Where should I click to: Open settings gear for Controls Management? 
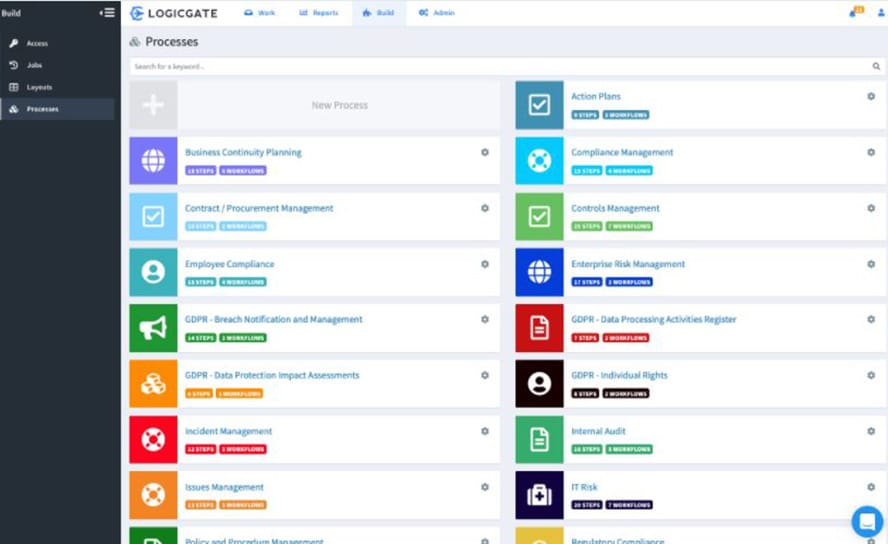871,208
